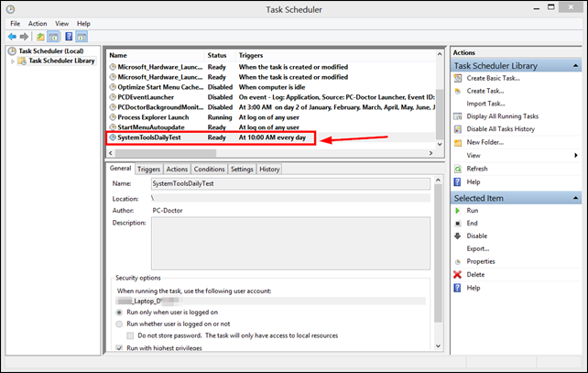
Task: Click the Disable All Tasks History icon
Action: (458, 129)
